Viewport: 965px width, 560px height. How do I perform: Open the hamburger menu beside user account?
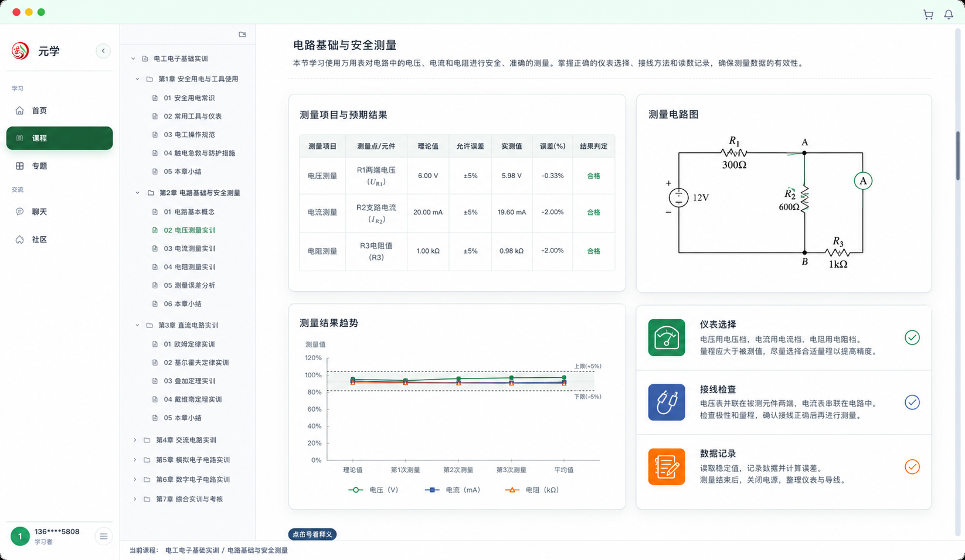click(104, 536)
